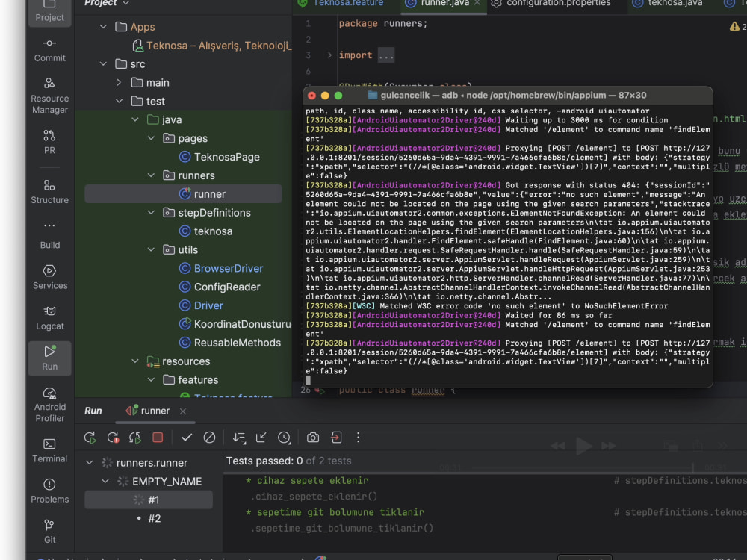Open the PR (pull requests) tool window

pos(49,142)
